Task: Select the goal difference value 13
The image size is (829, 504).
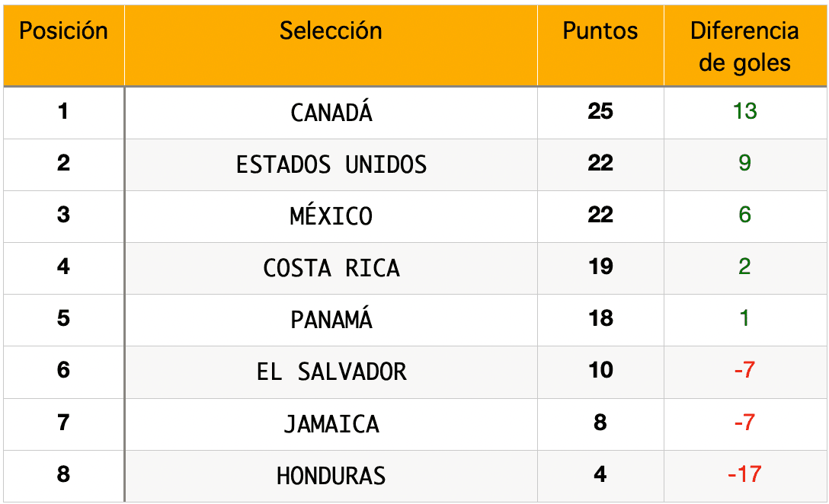Action: [x=744, y=112]
